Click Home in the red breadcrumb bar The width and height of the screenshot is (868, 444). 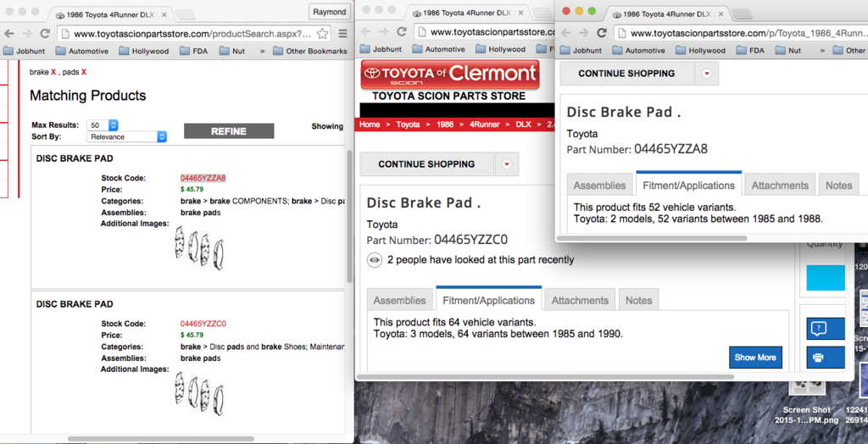pyautogui.click(x=370, y=125)
